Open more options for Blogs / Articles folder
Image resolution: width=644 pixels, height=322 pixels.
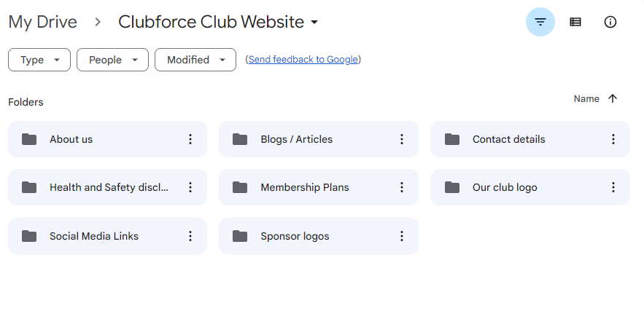401,139
